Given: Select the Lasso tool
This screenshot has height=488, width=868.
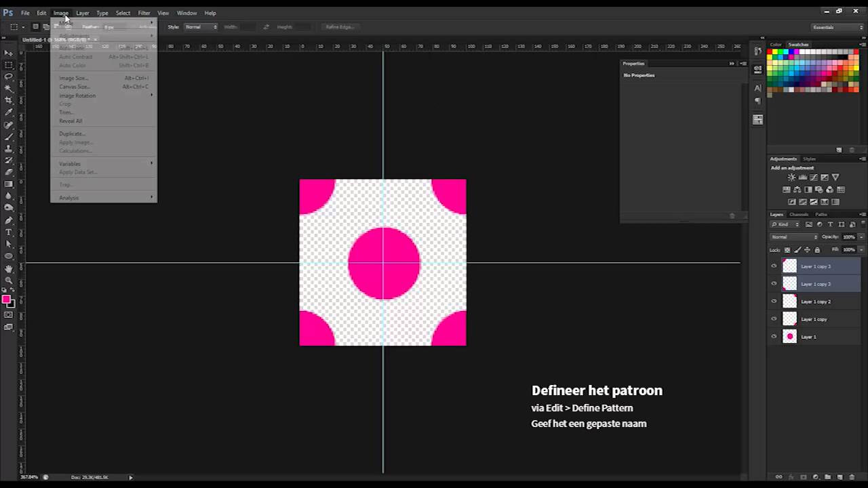Looking at the screenshot, I should tap(9, 77).
